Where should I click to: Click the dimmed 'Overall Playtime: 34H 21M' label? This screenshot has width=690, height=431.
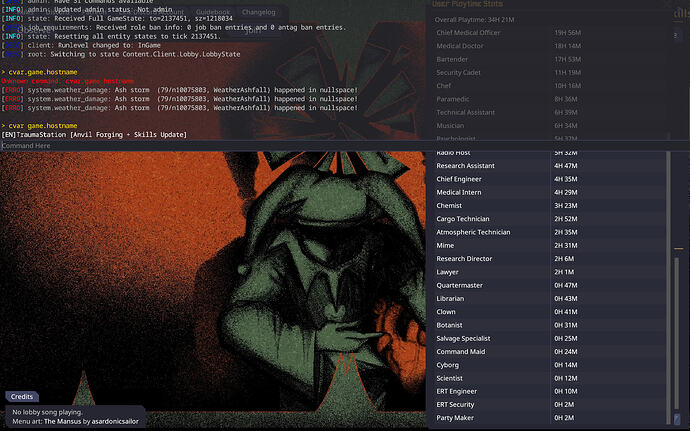click(474, 20)
